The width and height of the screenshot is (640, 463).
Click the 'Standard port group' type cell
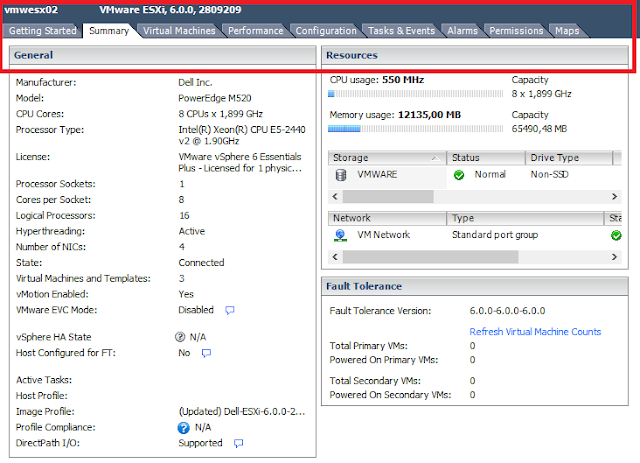click(x=495, y=235)
